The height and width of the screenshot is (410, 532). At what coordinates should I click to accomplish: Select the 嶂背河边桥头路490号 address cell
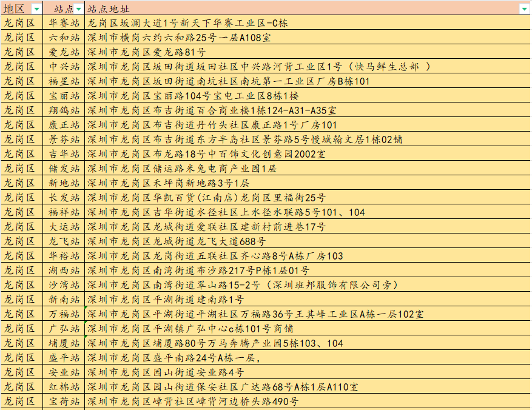coord(308,402)
